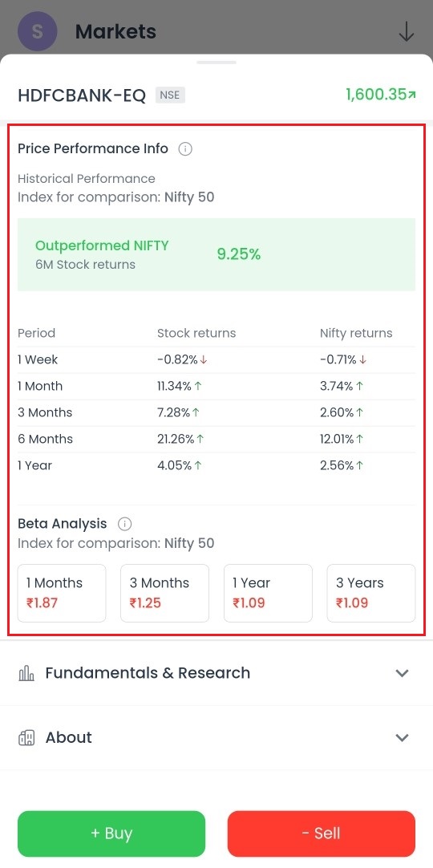The image size is (433, 868).
Task: Select the 3 Years beta card
Action: (x=371, y=593)
